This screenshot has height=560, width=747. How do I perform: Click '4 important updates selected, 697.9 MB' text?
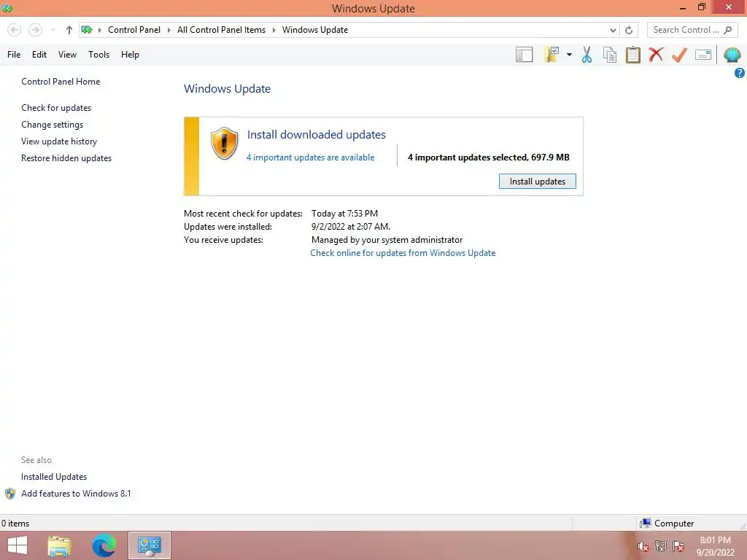click(x=488, y=157)
